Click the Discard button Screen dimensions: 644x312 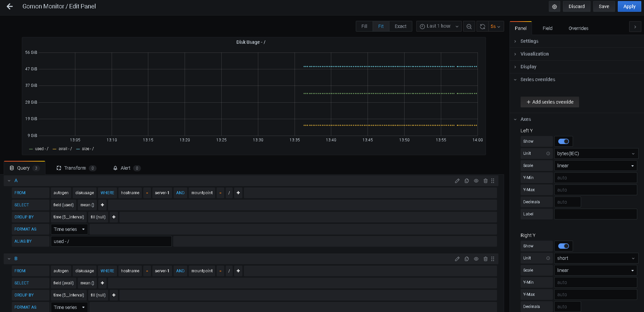(576, 6)
